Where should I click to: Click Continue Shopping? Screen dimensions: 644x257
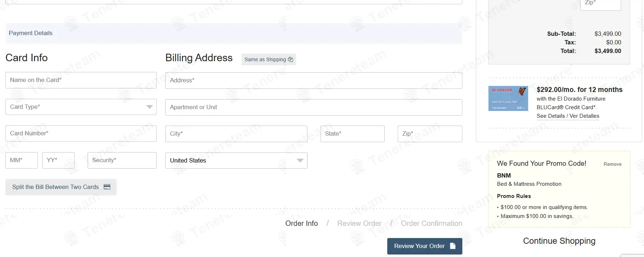coord(559,241)
